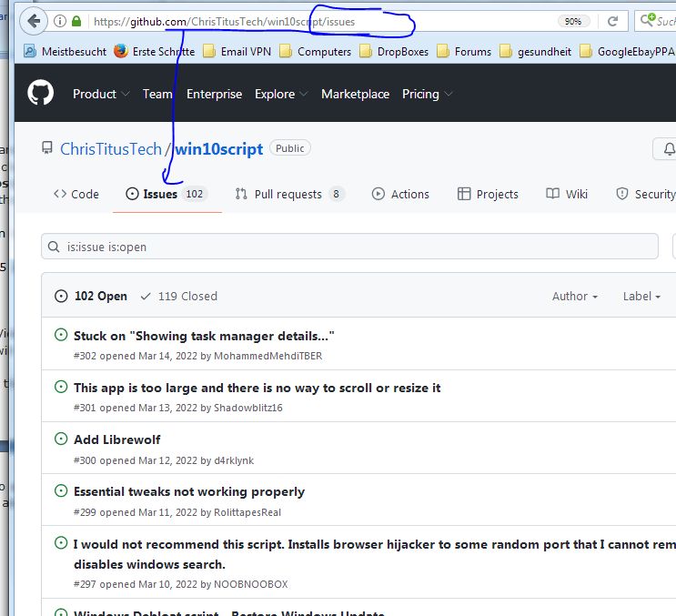Screen dimensions: 676x616
Task: Expand the Explore menu in header
Action: click(281, 94)
